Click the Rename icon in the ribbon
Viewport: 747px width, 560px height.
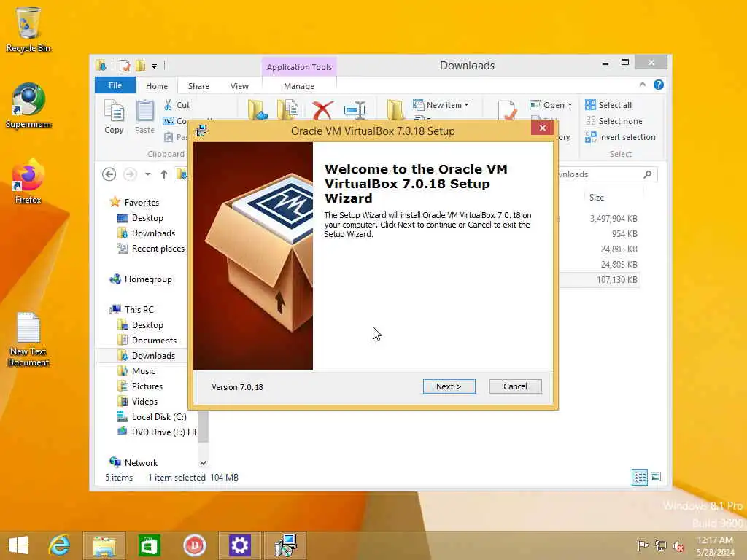(355, 110)
